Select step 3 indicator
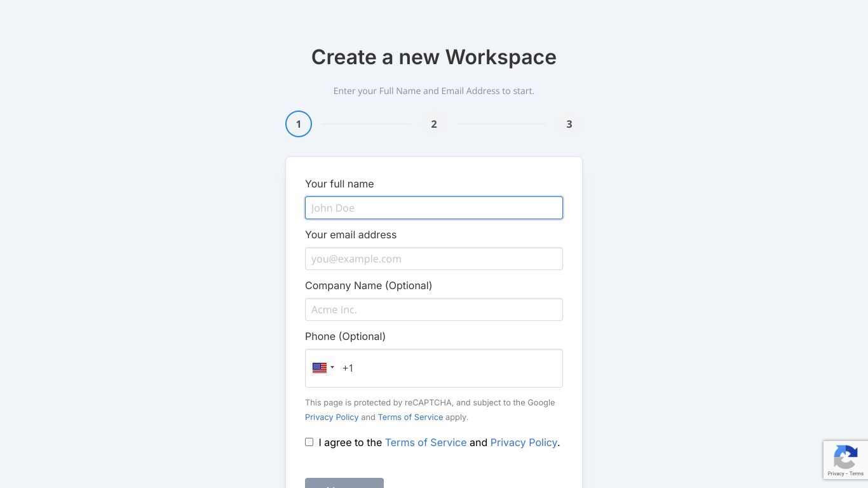This screenshot has width=868, height=488. pyautogui.click(x=569, y=124)
